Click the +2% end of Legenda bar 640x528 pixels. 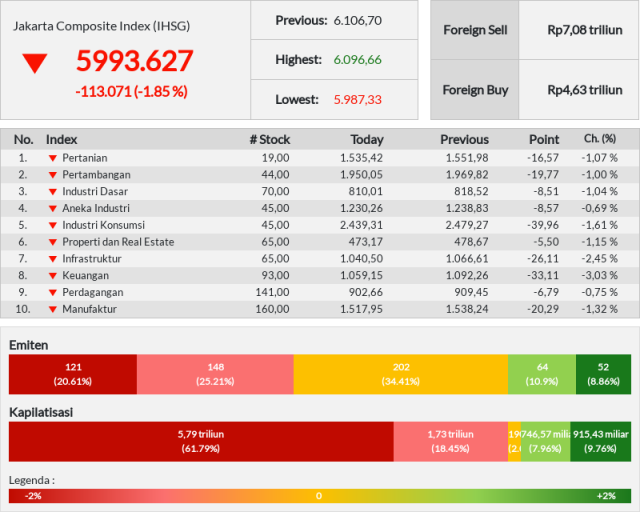pyautogui.click(x=606, y=496)
